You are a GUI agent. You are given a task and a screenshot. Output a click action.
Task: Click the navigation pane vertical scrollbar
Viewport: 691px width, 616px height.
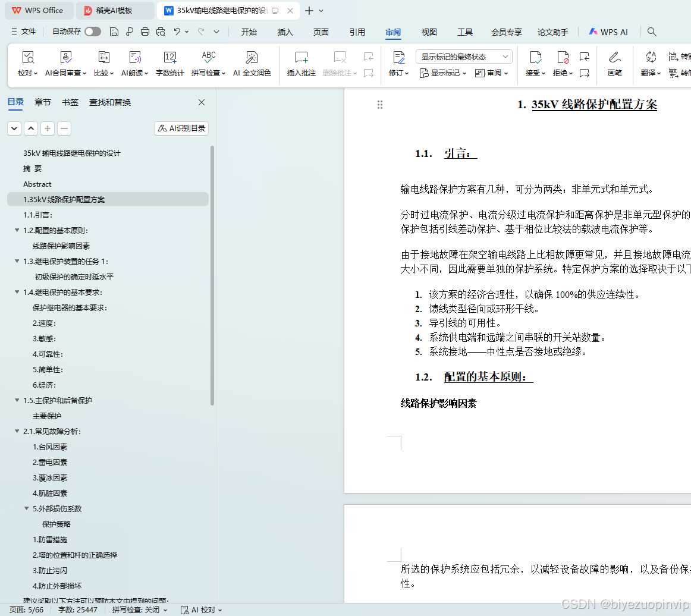212,275
